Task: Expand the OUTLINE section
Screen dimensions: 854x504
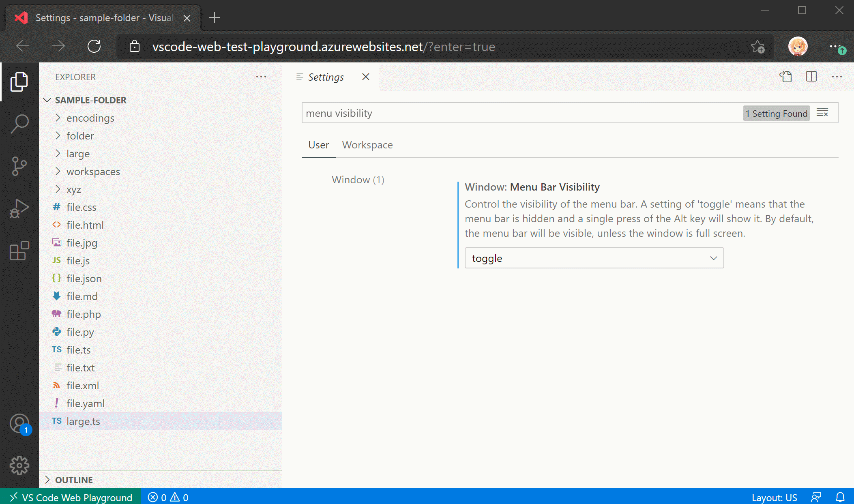Action: tap(74, 480)
